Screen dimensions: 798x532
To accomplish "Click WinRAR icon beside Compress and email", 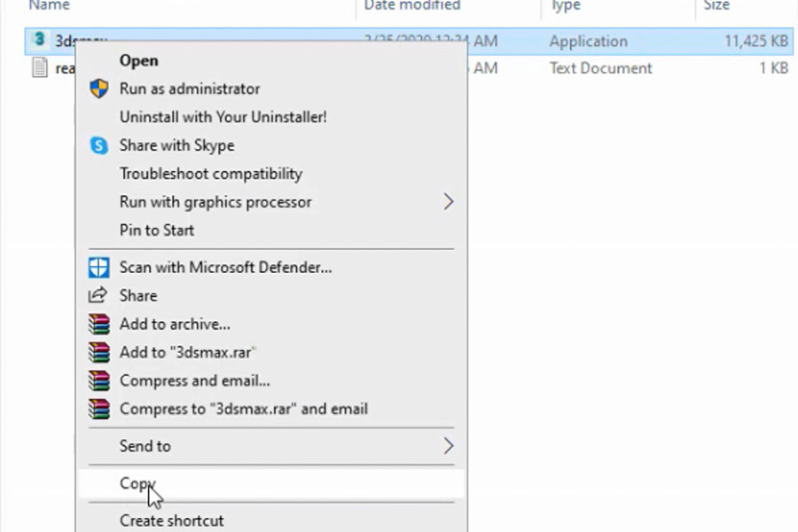I will click(x=98, y=380).
